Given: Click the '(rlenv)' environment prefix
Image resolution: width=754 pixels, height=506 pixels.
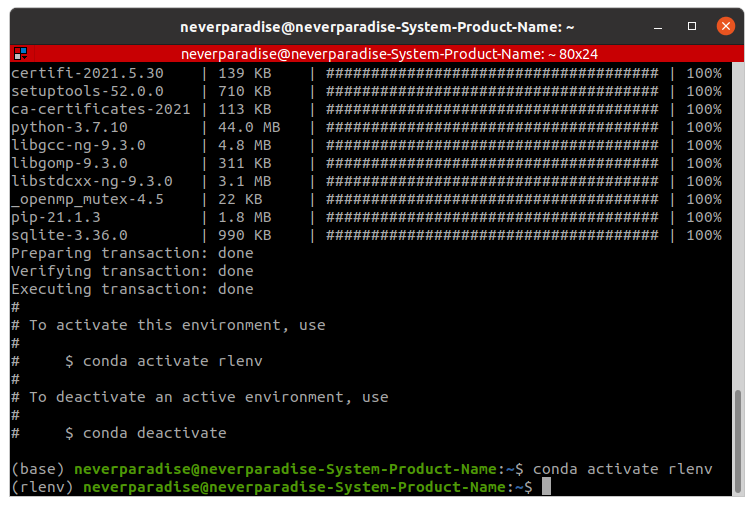Looking at the screenshot, I should tap(42, 487).
